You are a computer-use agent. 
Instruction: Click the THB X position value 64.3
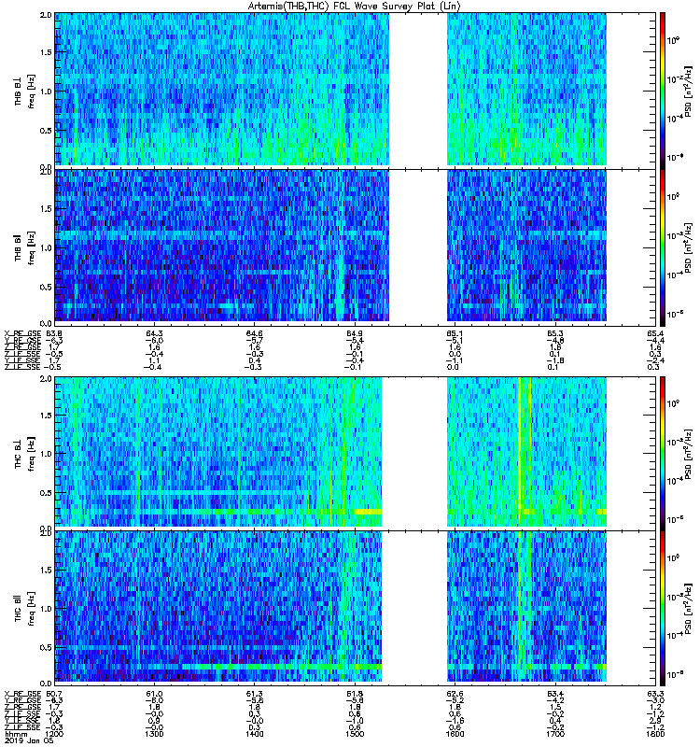click(x=154, y=333)
